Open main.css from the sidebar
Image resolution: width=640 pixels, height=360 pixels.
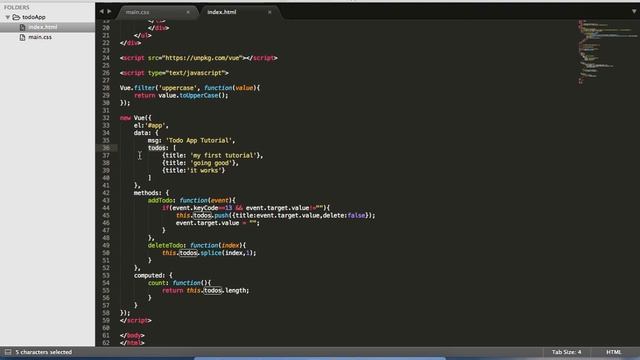tap(40, 37)
